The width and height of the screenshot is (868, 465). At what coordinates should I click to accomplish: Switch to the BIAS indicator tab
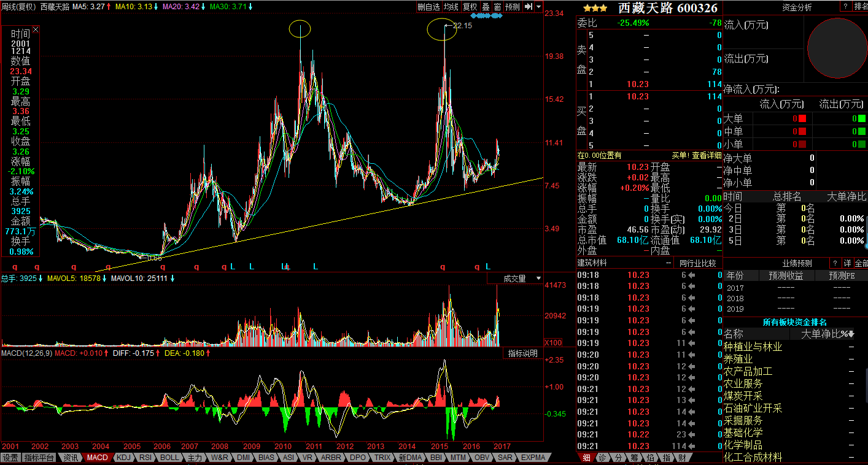pyautogui.click(x=266, y=458)
